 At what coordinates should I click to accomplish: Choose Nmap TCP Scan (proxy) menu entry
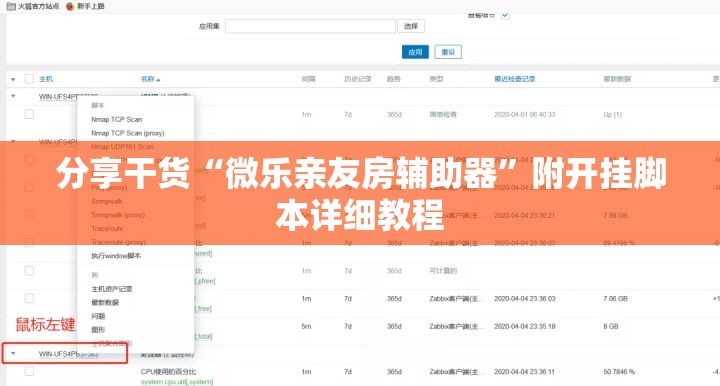click(x=128, y=133)
